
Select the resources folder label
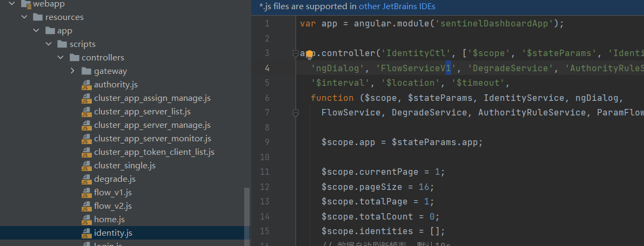click(x=64, y=17)
